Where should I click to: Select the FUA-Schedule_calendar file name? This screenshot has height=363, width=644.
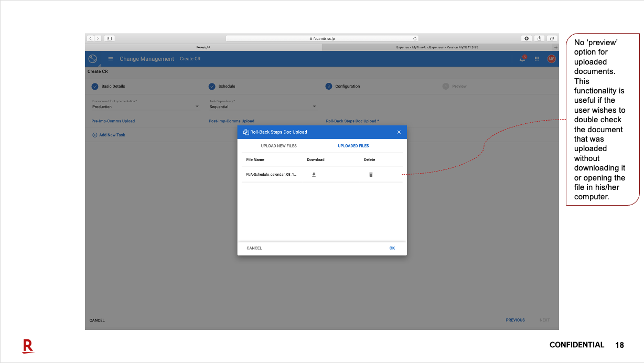coord(271,175)
